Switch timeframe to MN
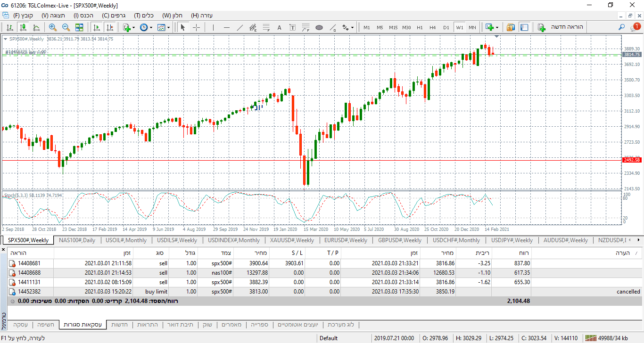The height and width of the screenshot is (343, 644). point(472,27)
